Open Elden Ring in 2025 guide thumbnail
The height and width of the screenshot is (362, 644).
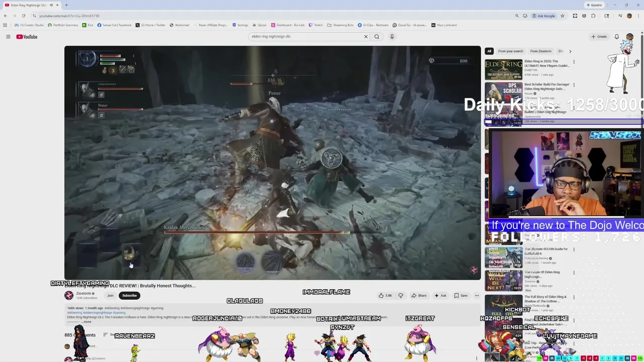504,70
